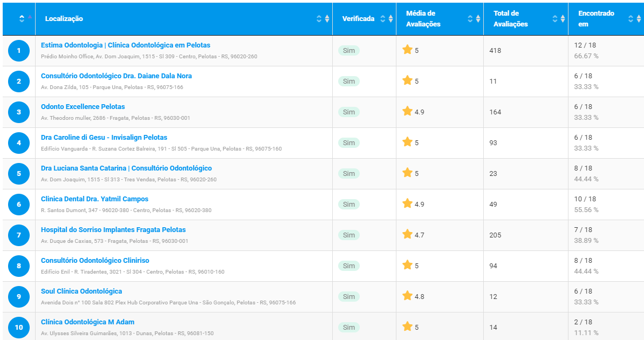Sort by the Verificada column header
Viewport: 644px width, 340px height.
[x=364, y=19]
